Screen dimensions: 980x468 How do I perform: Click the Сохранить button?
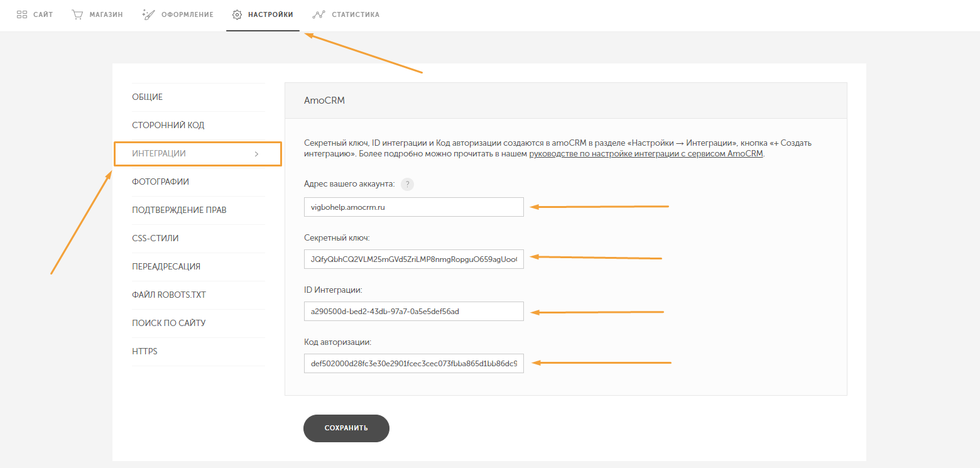pos(346,428)
